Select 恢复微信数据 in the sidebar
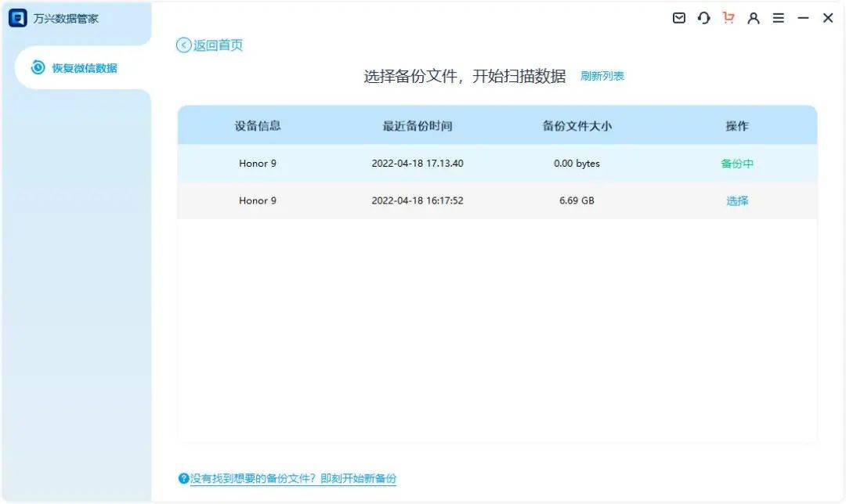 point(82,67)
